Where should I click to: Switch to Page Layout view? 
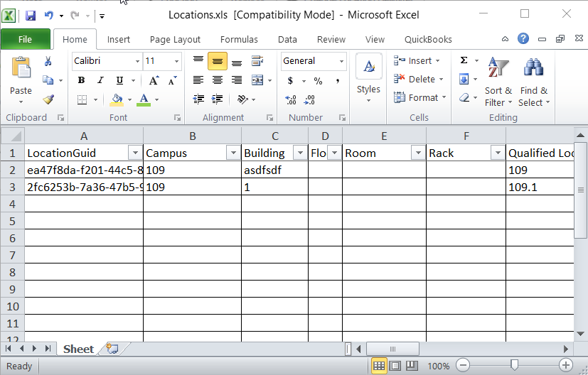[x=395, y=366]
